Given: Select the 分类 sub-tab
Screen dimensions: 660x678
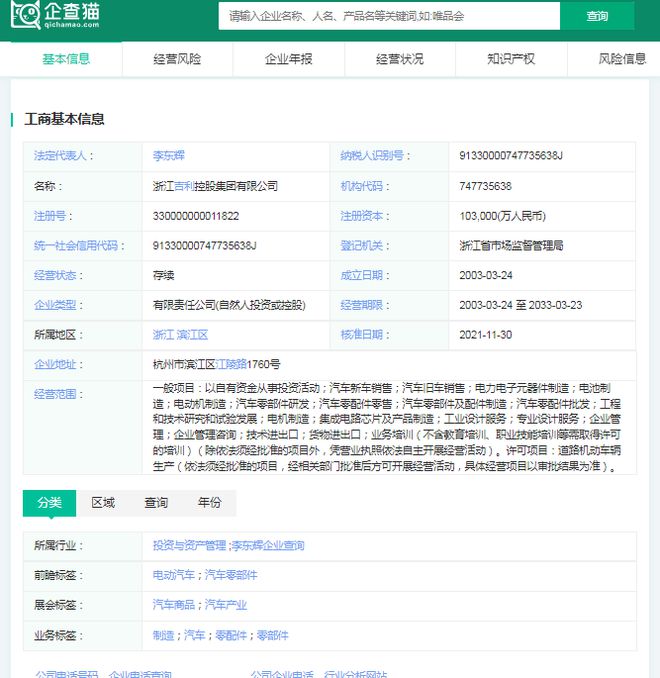Looking at the screenshot, I should pyautogui.click(x=49, y=503).
